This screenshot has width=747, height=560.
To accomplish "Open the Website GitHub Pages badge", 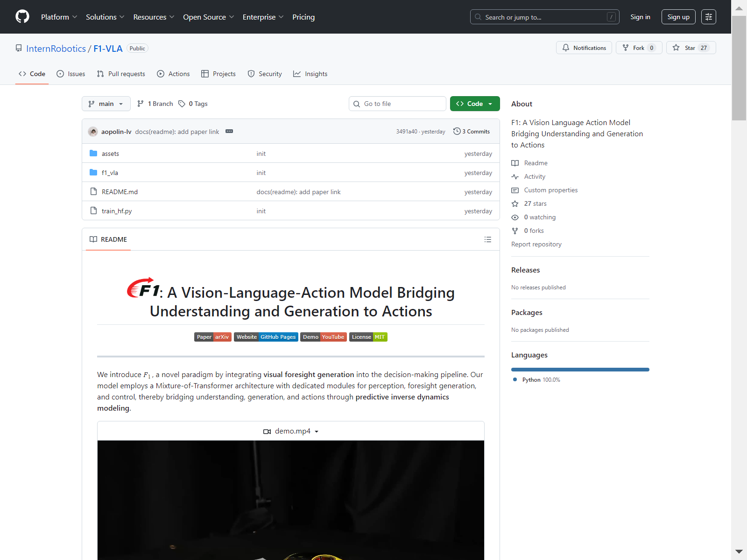I will pos(266,337).
